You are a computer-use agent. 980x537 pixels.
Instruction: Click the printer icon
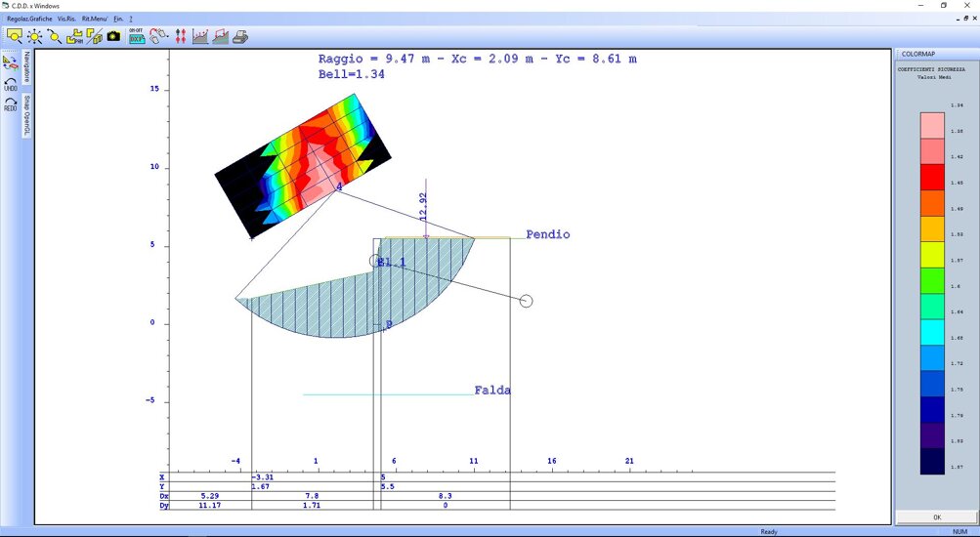click(x=240, y=36)
